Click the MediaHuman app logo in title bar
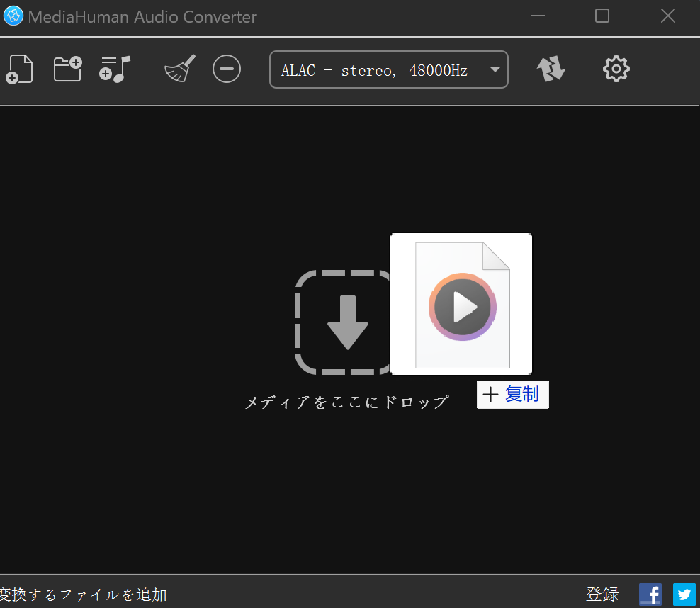700x608 pixels. [x=13, y=16]
